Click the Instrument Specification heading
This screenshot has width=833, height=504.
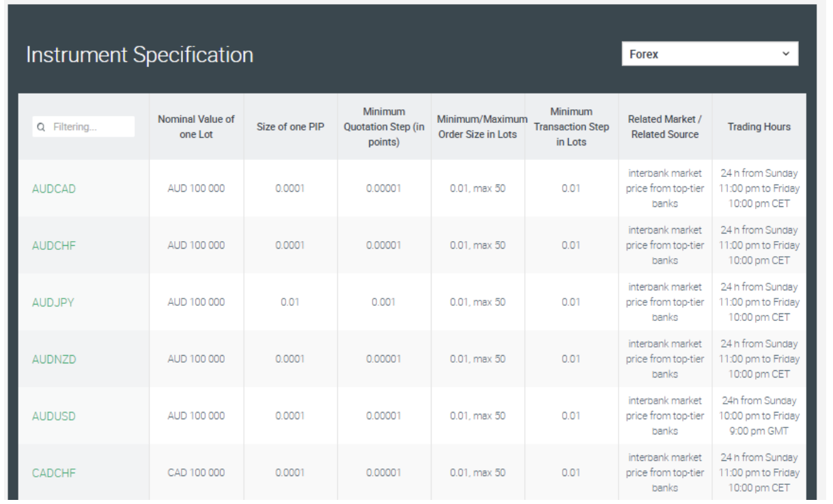139,55
